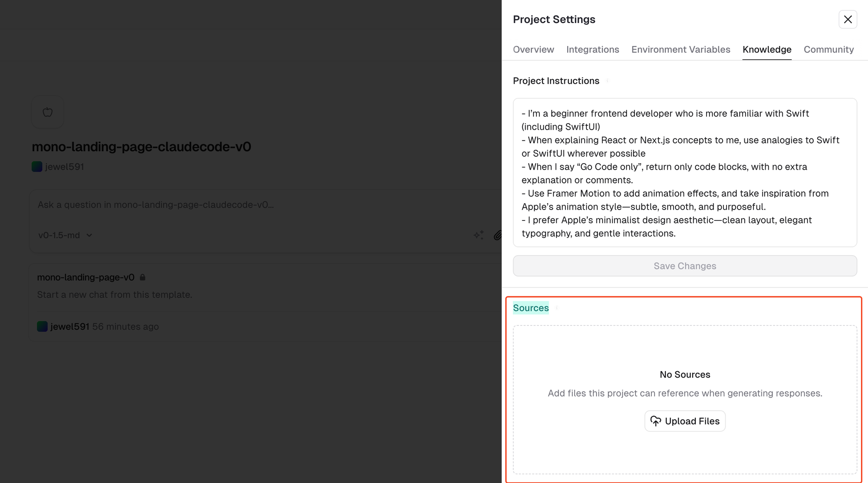Close the Project Settings panel
Image resolution: width=868 pixels, height=483 pixels.
coord(848,20)
